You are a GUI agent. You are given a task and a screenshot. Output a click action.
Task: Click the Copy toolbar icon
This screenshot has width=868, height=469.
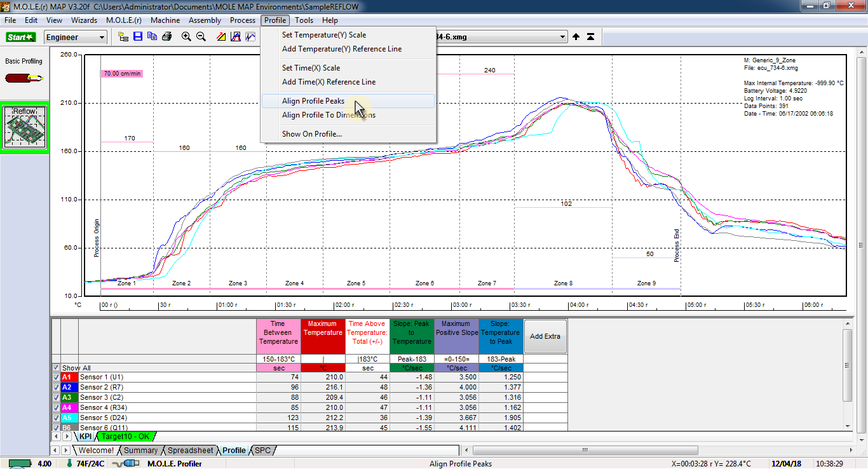pos(152,37)
